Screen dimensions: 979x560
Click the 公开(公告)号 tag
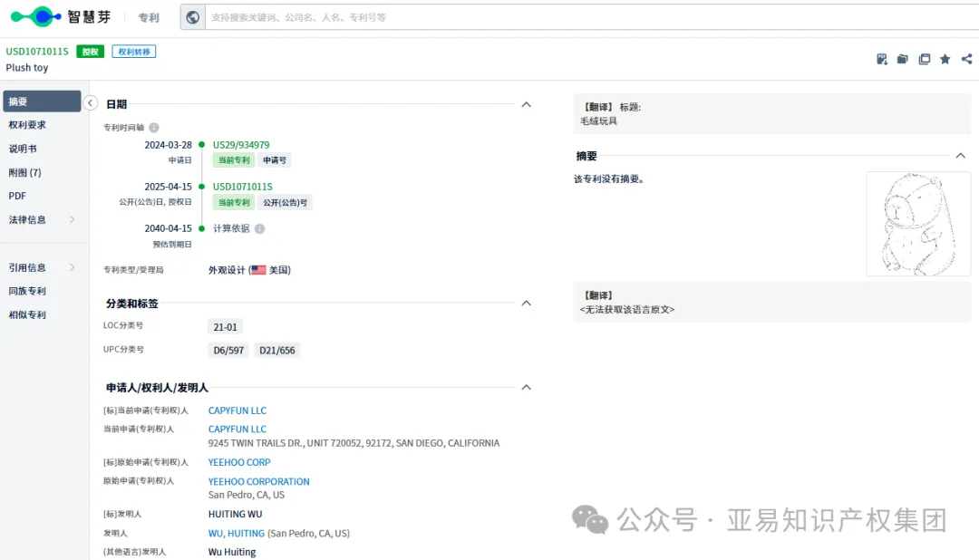click(x=285, y=202)
